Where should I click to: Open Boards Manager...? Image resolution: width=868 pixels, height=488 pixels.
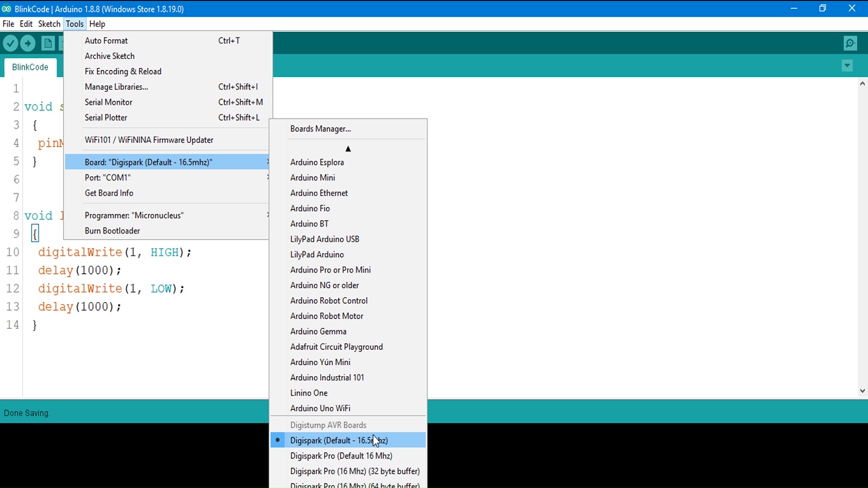point(348,129)
